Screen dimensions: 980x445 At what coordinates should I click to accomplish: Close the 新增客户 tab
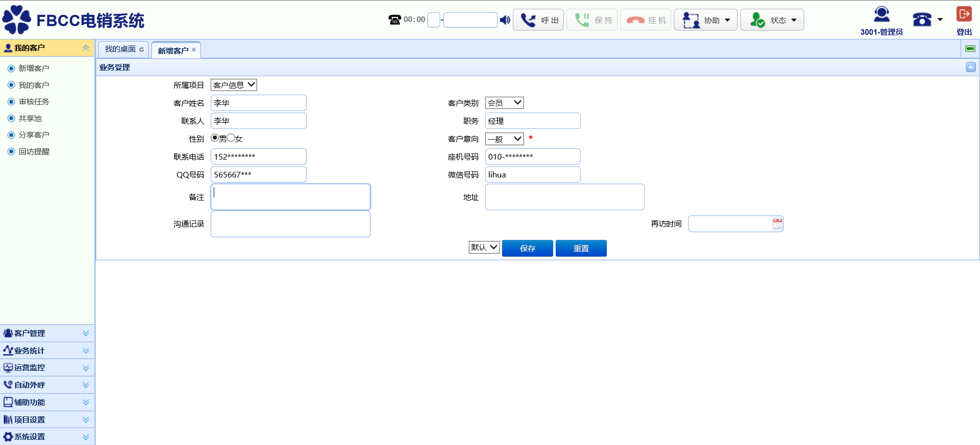pos(194,50)
